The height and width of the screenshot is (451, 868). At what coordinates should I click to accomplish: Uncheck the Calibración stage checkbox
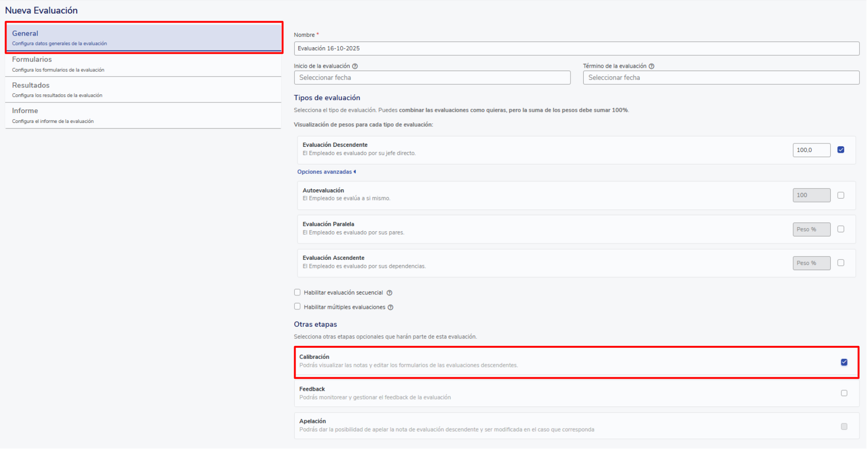844,362
